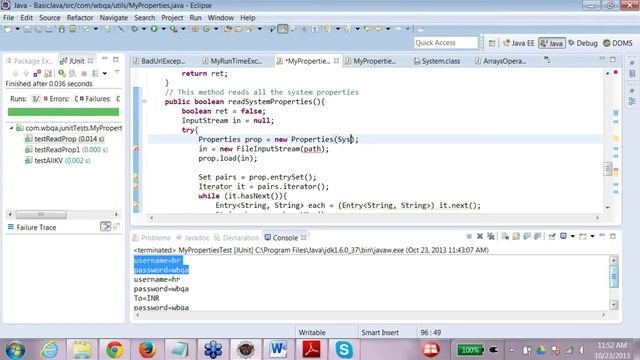Switch to MyRunTimeExc editor tab

(x=232, y=61)
